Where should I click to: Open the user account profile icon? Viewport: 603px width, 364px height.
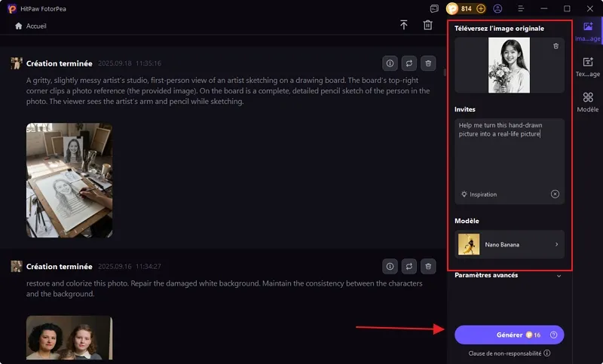498,9
